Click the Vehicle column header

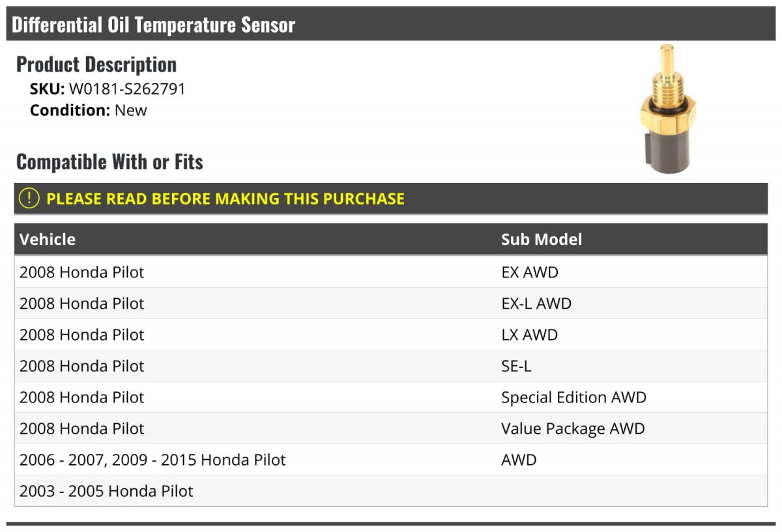click(48, 239)
